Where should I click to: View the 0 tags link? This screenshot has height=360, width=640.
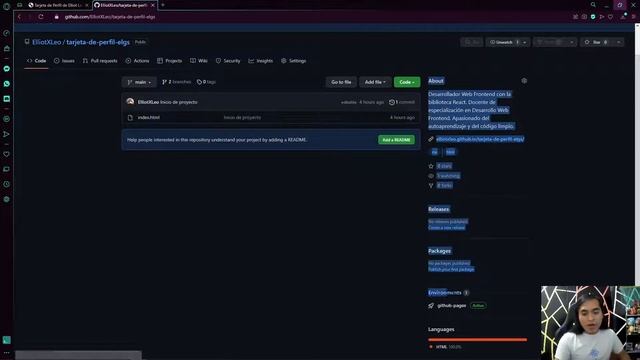click(x=206, y=82)
